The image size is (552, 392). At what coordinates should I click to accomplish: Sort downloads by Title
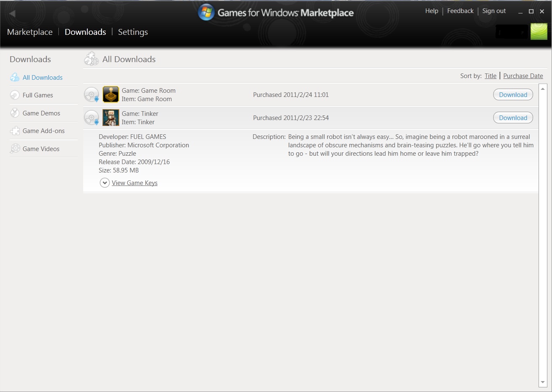[x=490, y=76]
